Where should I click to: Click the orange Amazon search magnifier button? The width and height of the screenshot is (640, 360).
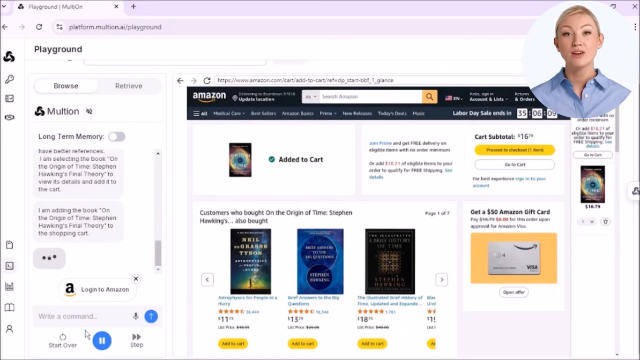(429, 97)
